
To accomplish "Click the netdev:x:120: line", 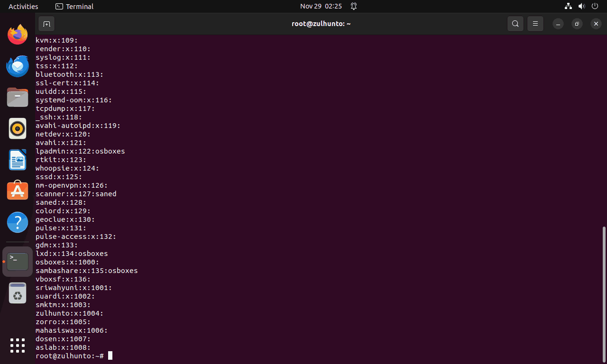I will [63, 134].
